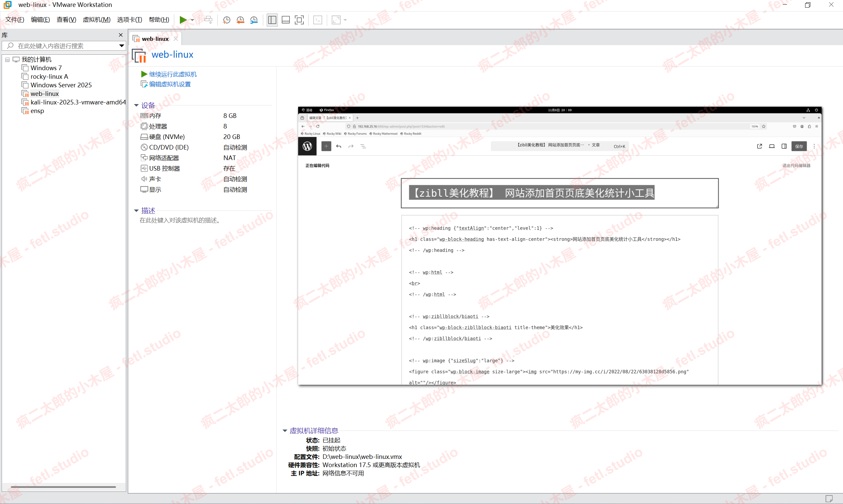Toggle the library panel visibility

click(x=272, y=20)
